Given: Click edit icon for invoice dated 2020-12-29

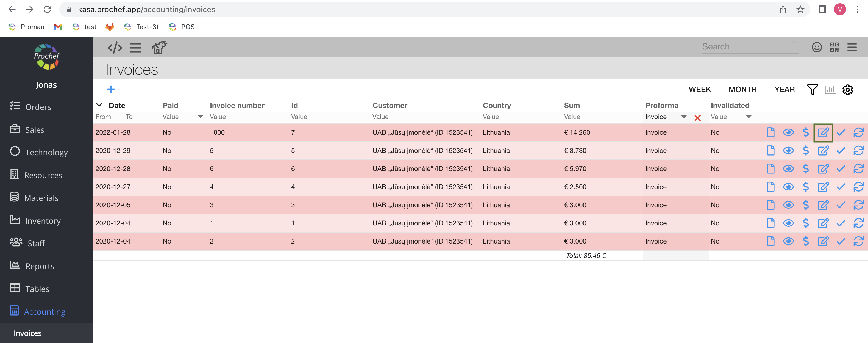Looking at the screenshot, I should [823, 151].
